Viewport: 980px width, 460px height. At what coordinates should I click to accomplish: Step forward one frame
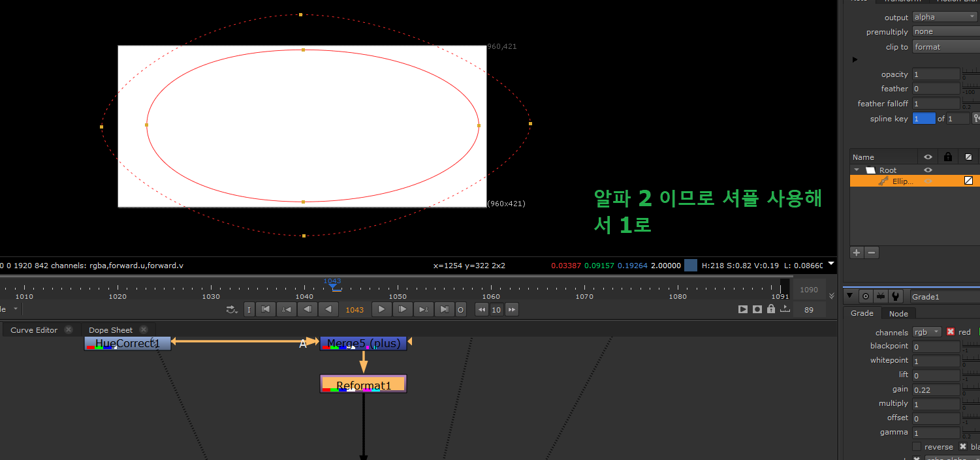pos(403,309)
